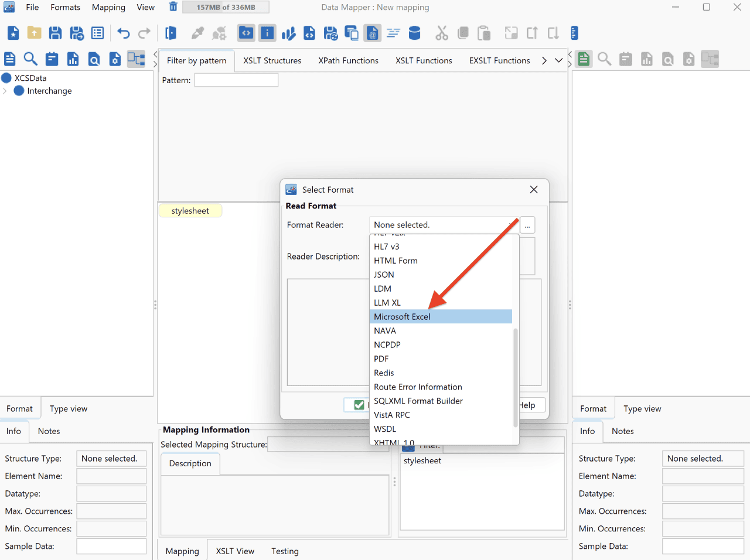Open a mapping with the folder icon

click(35, 33)
